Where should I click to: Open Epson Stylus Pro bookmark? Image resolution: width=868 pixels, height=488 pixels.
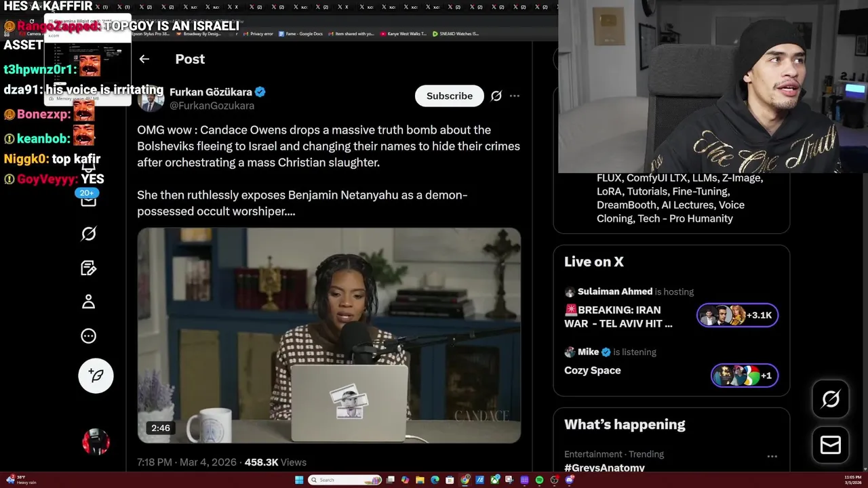(x=151, y=33)
